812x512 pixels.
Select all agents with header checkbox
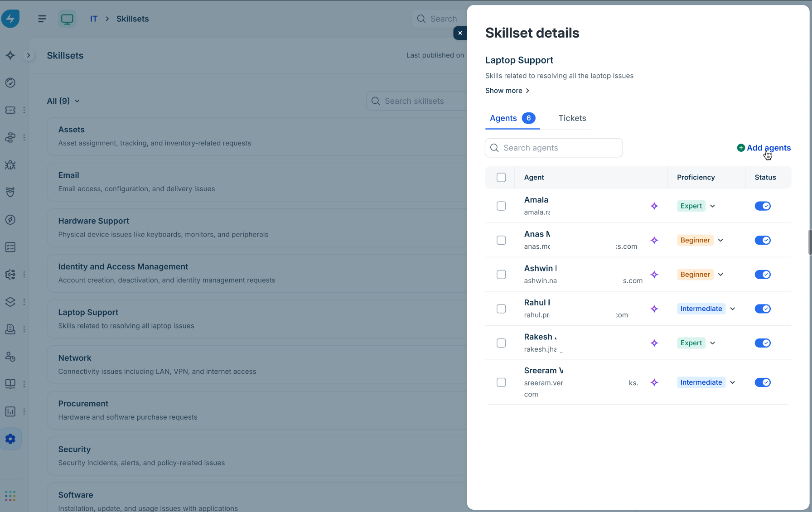pos(501,178)
